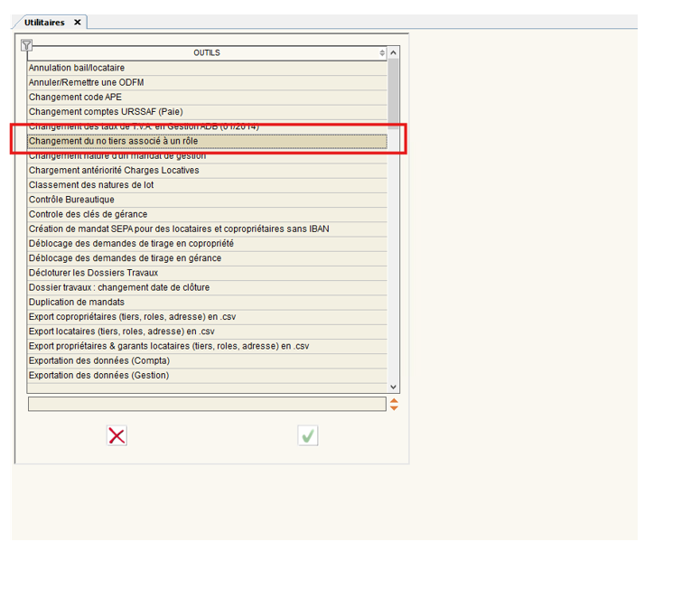
Task: Choose 'Changement du no tiers associé à un rôle'
Action: [x=113, y=141]
